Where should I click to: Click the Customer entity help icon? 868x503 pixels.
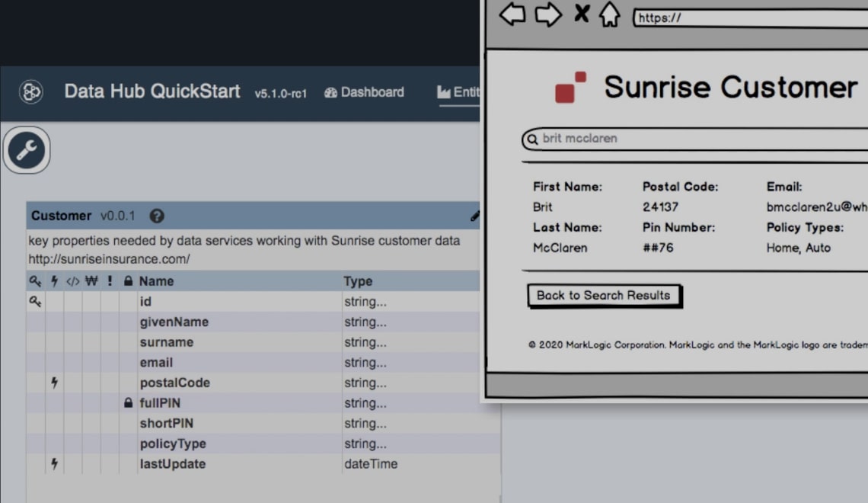(x=157, y=216)
